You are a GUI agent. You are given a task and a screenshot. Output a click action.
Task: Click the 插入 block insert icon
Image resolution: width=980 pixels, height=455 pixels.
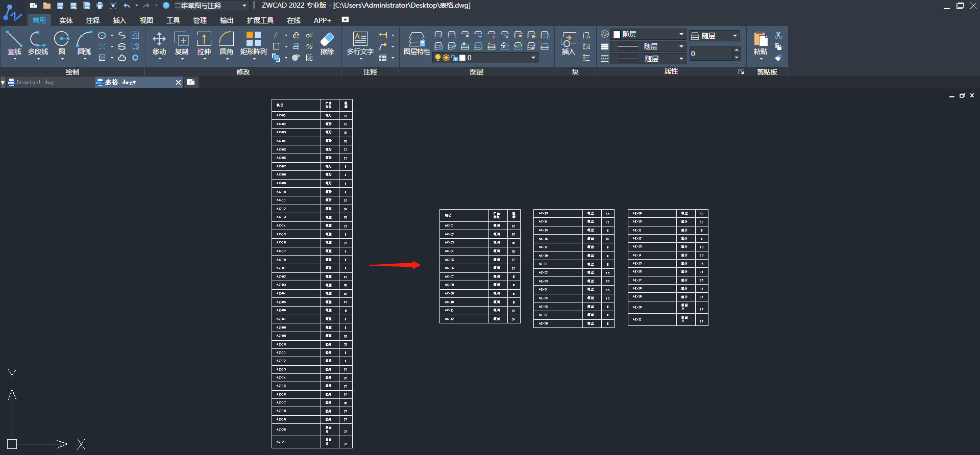[569, 43]
